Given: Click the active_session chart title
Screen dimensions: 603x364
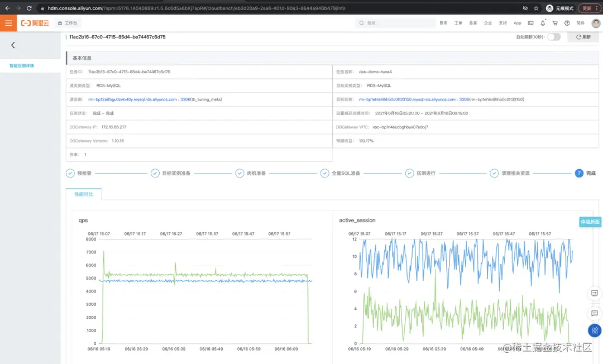Looking at the screenshot, I should (x=357, y=221).
